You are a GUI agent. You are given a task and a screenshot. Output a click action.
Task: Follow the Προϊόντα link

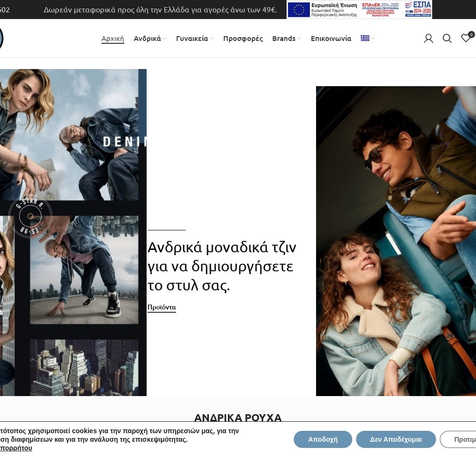point(161,308)
